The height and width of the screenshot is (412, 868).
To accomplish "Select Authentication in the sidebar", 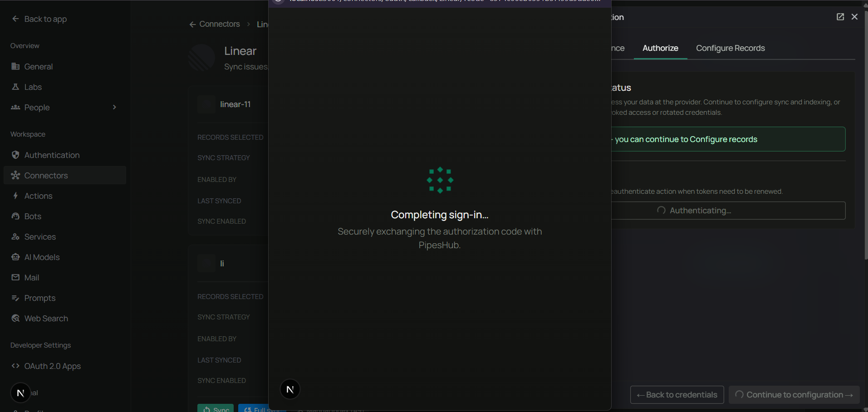I will point(65,155).
